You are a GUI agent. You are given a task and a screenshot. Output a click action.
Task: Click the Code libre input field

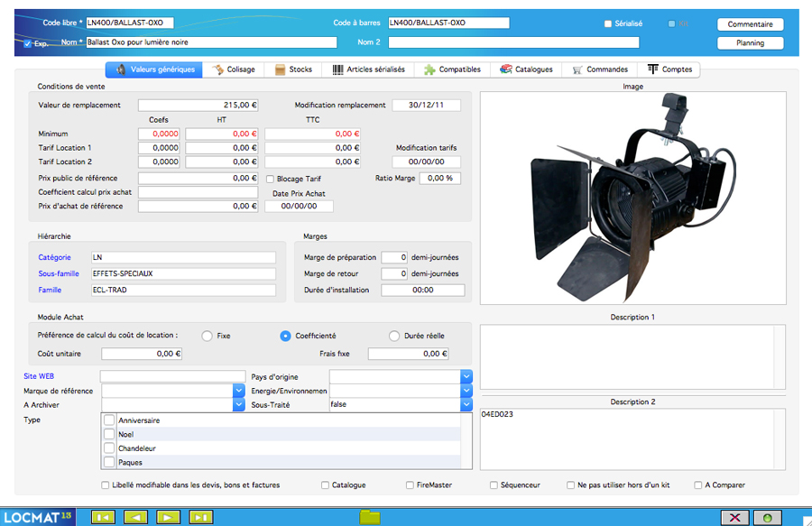point(129,23)
